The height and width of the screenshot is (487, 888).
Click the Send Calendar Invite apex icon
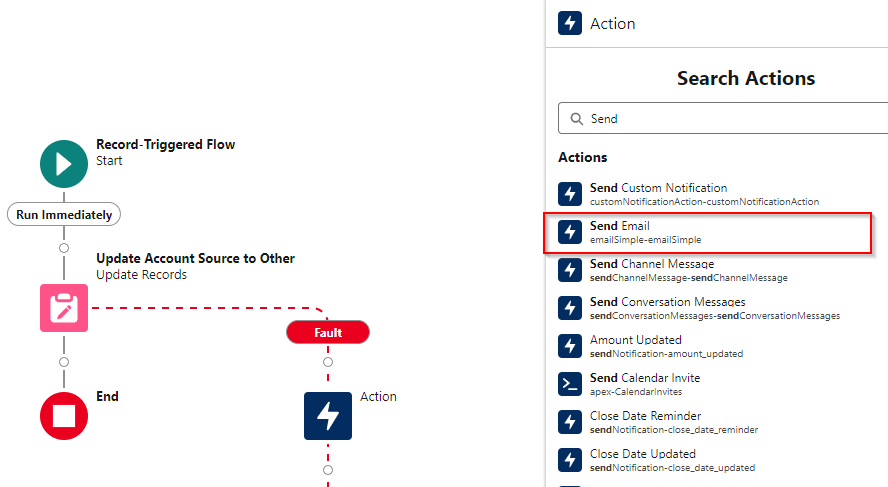click(x=570, y=384)
